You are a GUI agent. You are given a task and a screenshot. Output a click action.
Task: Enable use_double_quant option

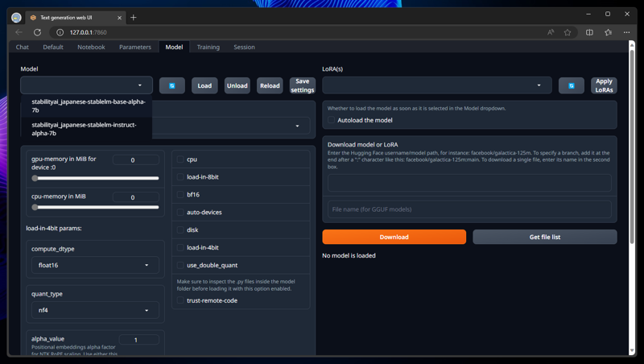pos(180,265)
